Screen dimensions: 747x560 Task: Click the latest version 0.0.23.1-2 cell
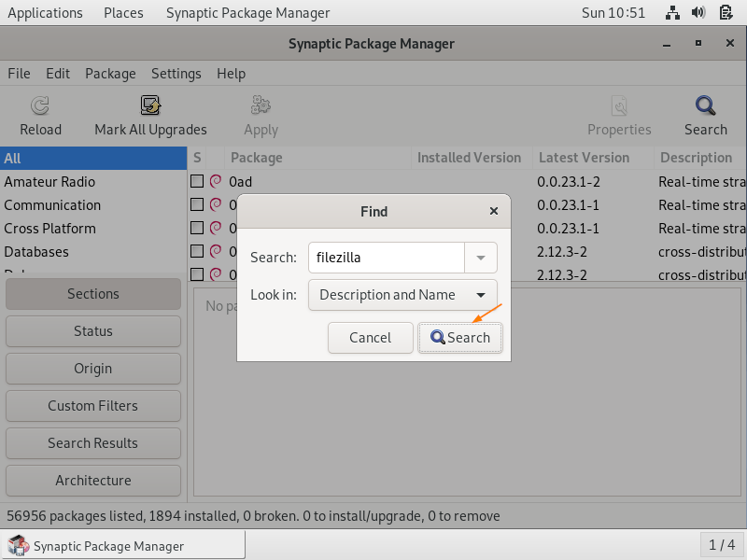[x=569, y=181]
